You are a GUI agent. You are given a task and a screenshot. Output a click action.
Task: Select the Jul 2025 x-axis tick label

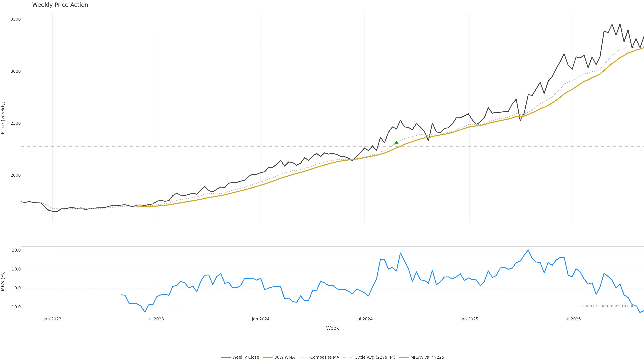tap(573, 319)
